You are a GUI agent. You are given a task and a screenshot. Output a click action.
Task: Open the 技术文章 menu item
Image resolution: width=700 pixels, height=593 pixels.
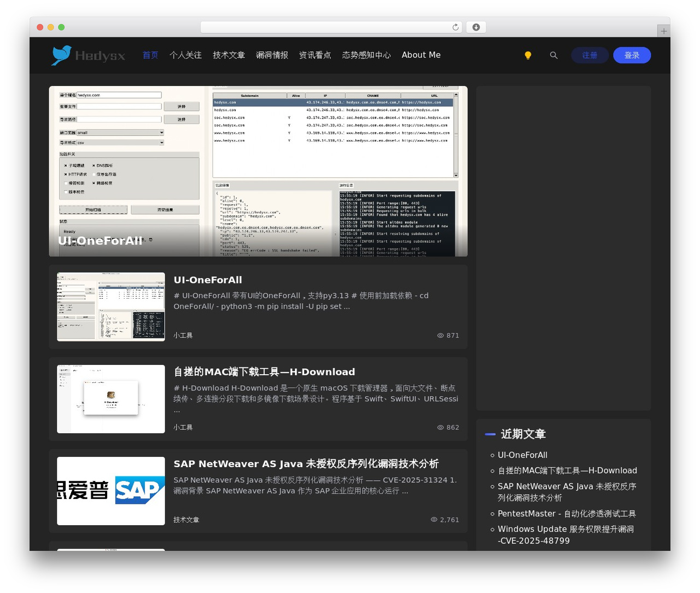(x=229, y=55)
